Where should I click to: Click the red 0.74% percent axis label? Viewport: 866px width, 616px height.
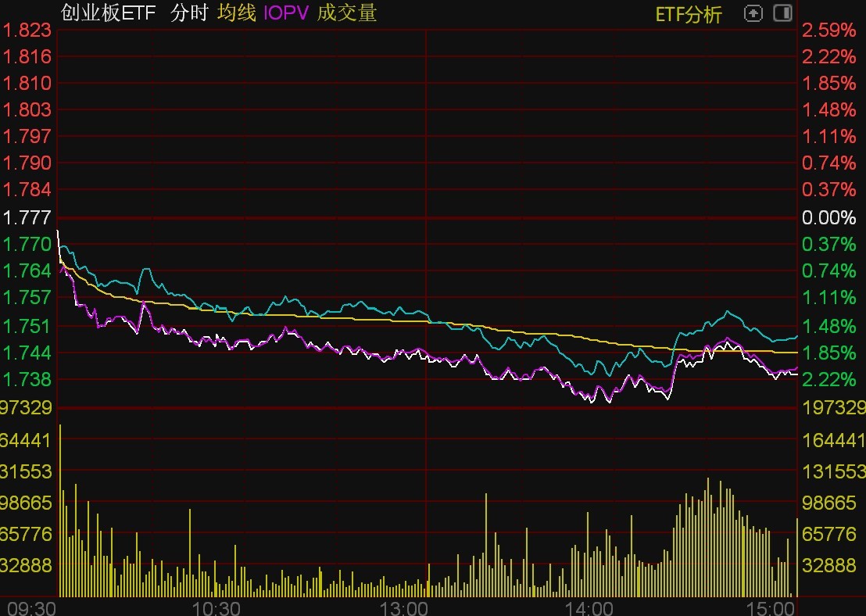coord(828,163)
